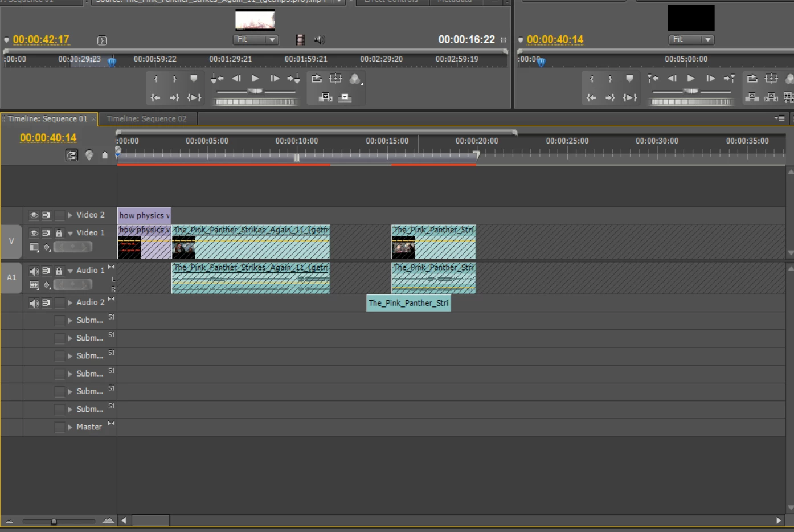Go to previous edit point in Program monitor

(x=653, y=79)
